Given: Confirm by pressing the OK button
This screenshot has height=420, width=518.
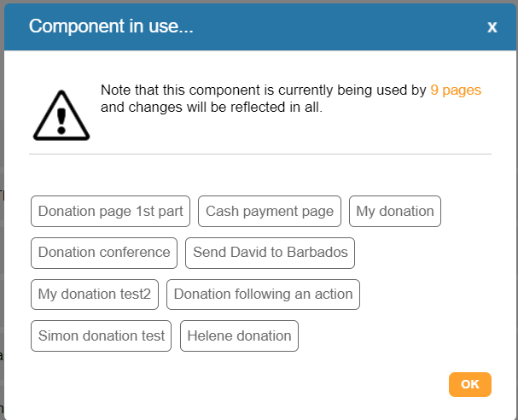Looking at the screenshot, I should pyautogui.click(x=469, y=384).
